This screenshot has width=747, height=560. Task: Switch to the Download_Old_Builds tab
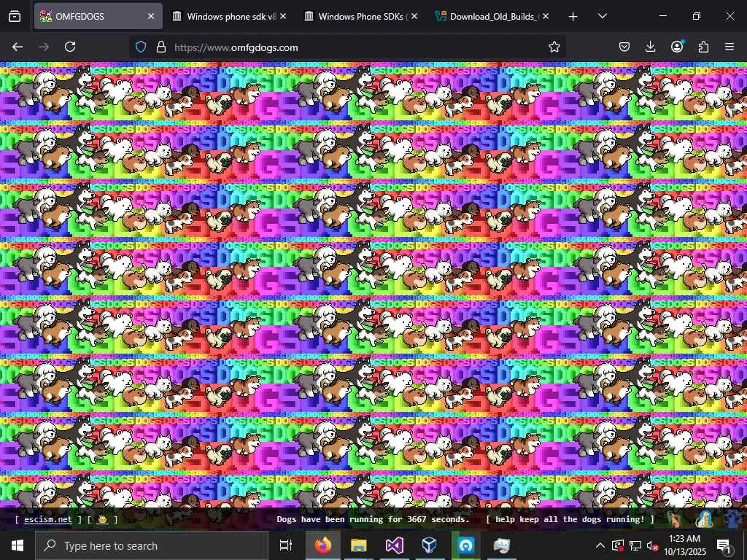(492, 16)
